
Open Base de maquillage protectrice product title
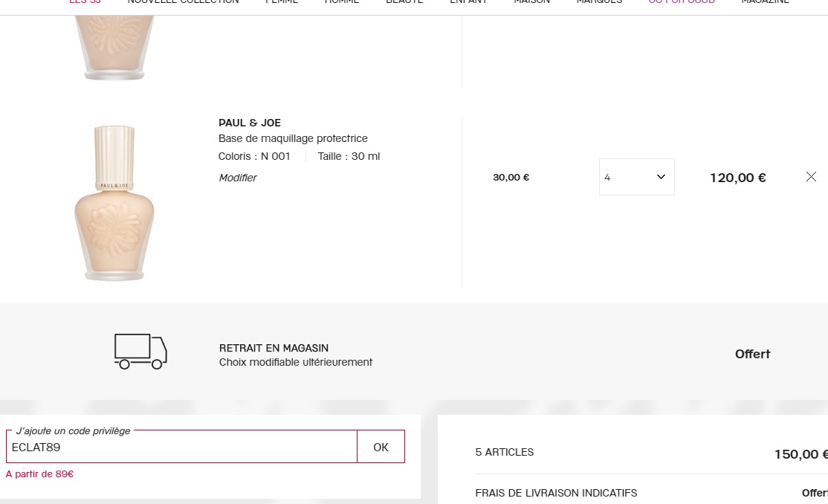tap(293, 138)
